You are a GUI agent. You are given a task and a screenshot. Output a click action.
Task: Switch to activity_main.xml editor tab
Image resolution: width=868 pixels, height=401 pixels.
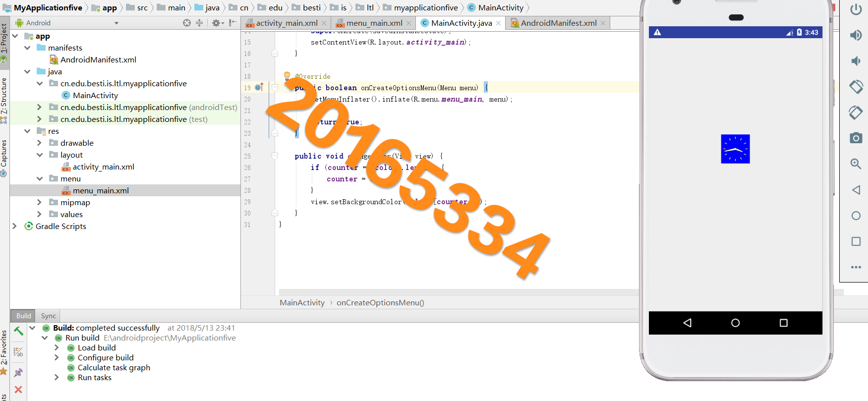pos(286,23)
